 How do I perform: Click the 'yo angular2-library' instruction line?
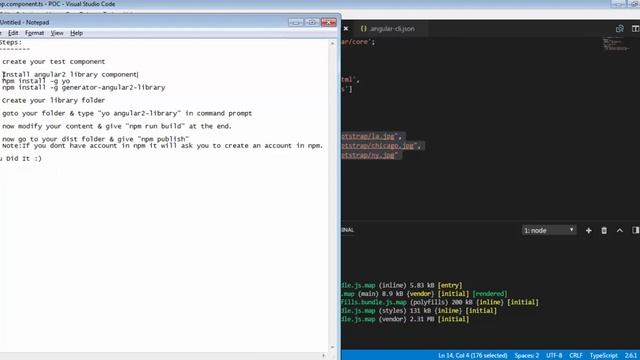[x=127, y=113]
